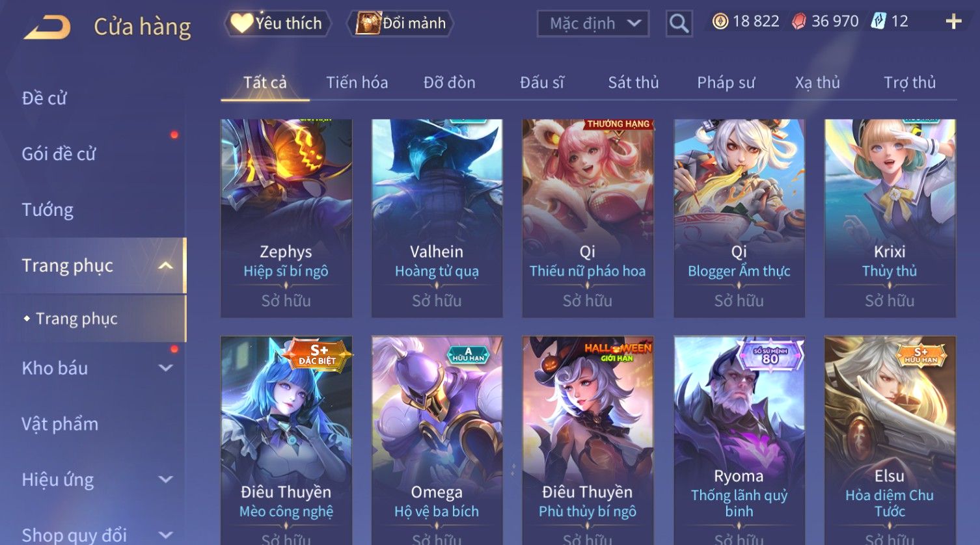
Task: Click the gold coin balance icon
Action: click(720, 21)
